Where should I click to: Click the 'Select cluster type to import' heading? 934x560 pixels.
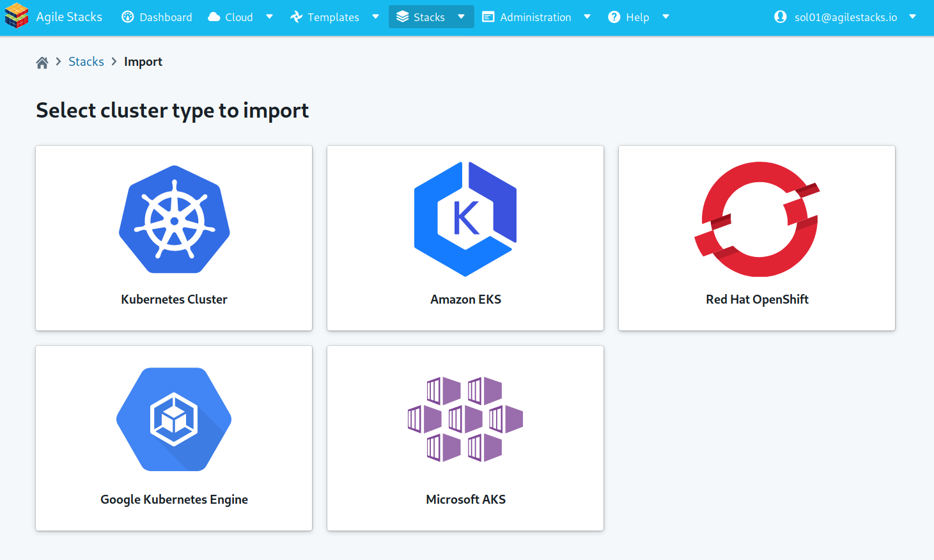click(173, 111)
